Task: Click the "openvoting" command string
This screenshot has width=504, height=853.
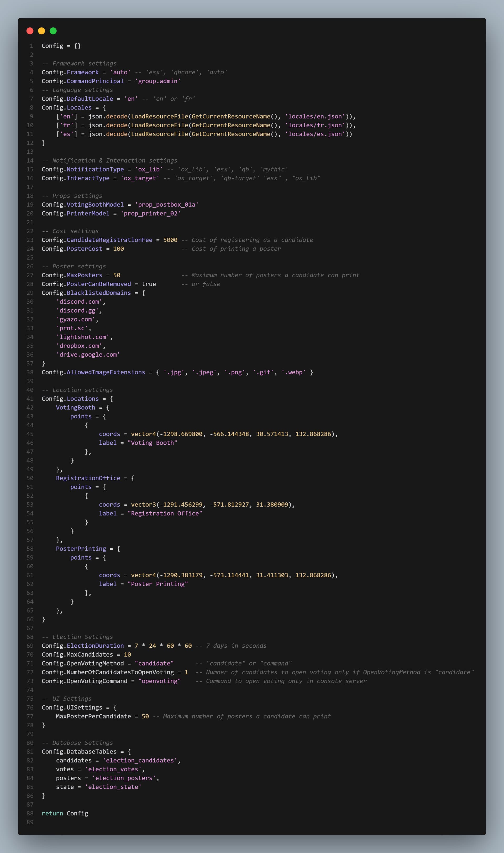Action: (x=159, y=682)
